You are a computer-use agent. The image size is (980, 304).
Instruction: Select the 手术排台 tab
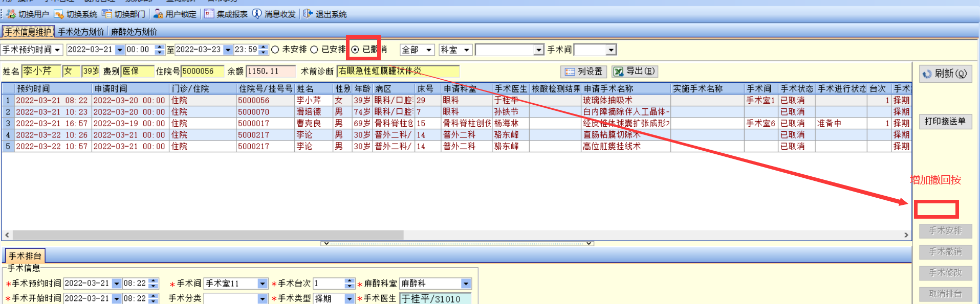tap(25, 256)
